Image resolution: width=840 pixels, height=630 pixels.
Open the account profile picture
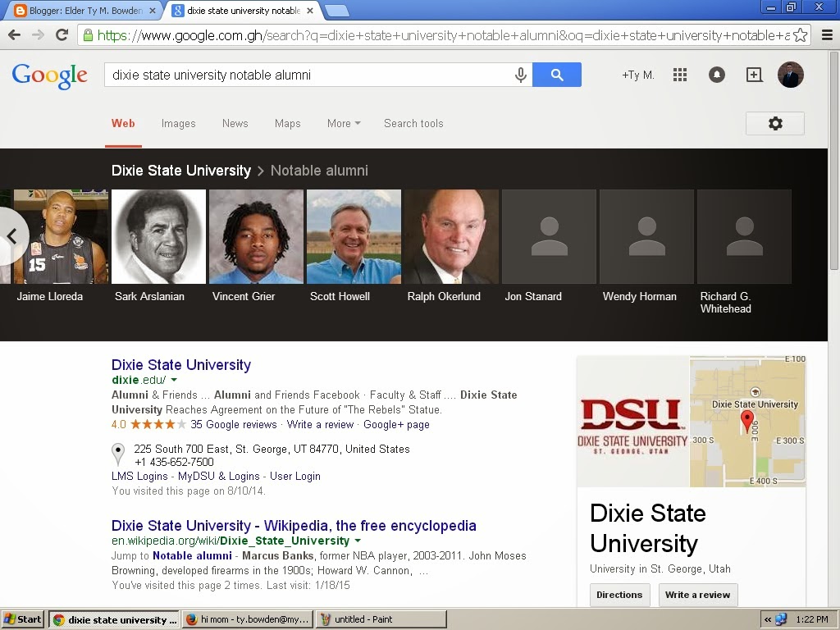click(x=791, y=75)
